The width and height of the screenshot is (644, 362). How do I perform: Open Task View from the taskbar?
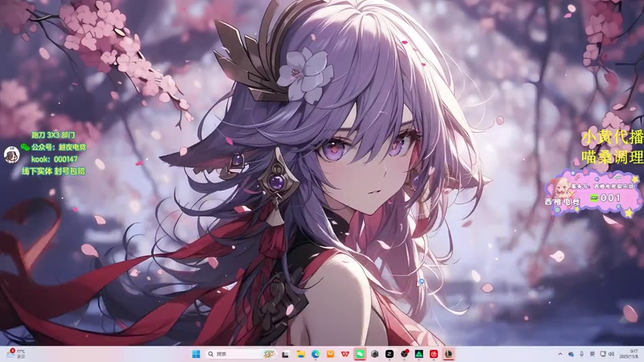pos(286,354)
